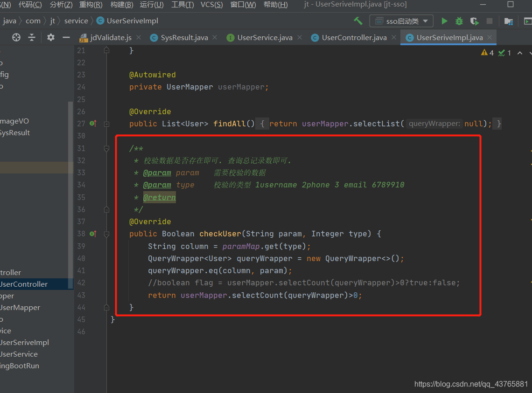
Task: Click the @return Javadoc tag
Action: point(160,197)
